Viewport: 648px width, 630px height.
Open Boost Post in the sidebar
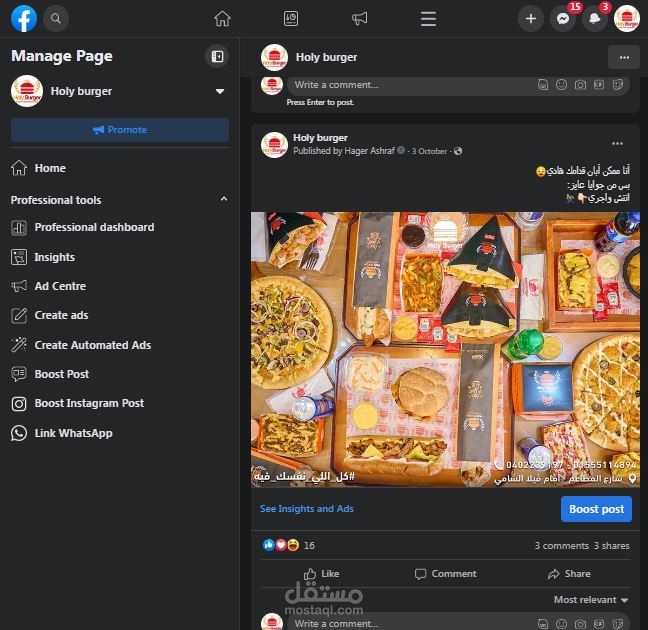tap(50, 374)
